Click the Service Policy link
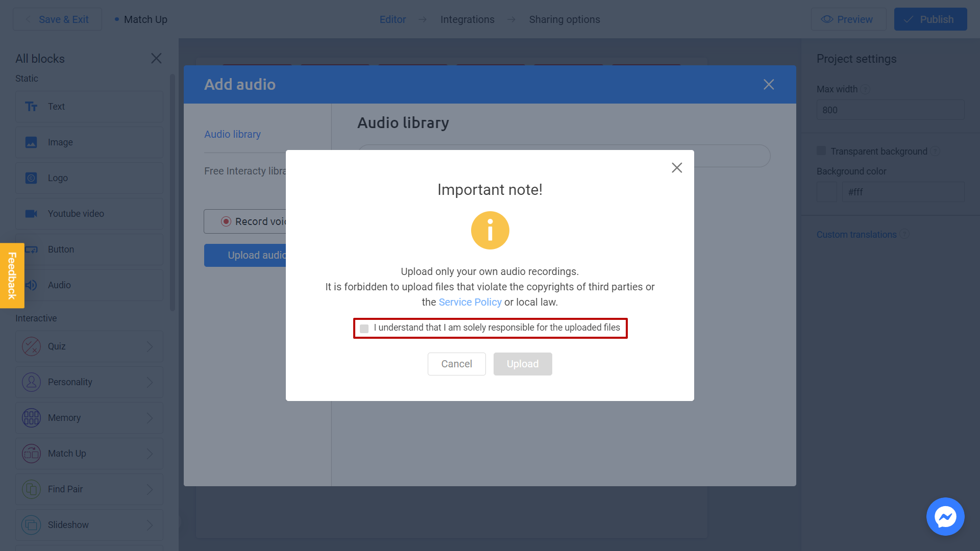This screenshot has height=551, width=980. (470, 302)
